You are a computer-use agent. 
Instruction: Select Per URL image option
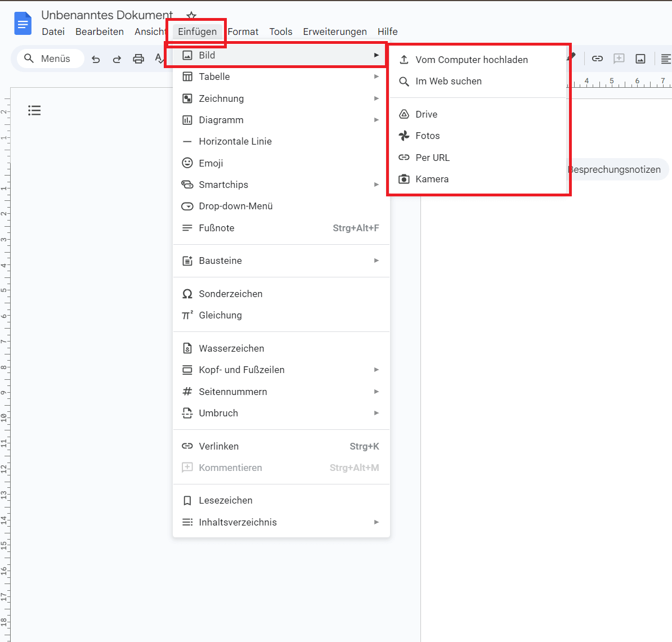click(432, 158)
